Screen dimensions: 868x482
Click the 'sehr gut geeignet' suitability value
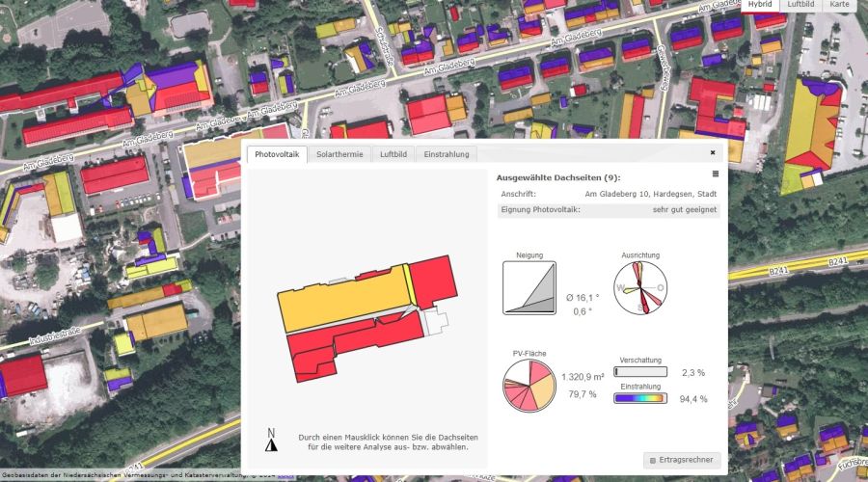pyautogui.click(x=684, y=210)
